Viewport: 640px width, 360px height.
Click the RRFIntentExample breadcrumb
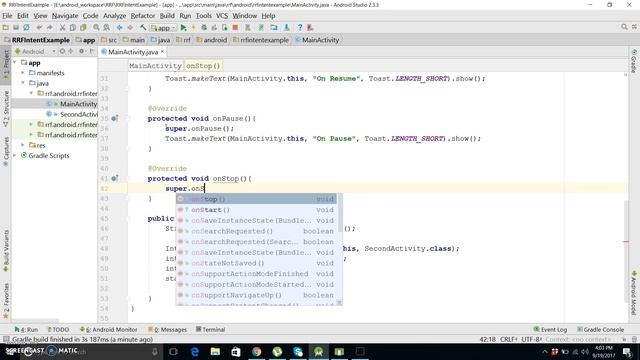[x=37, y=40]
